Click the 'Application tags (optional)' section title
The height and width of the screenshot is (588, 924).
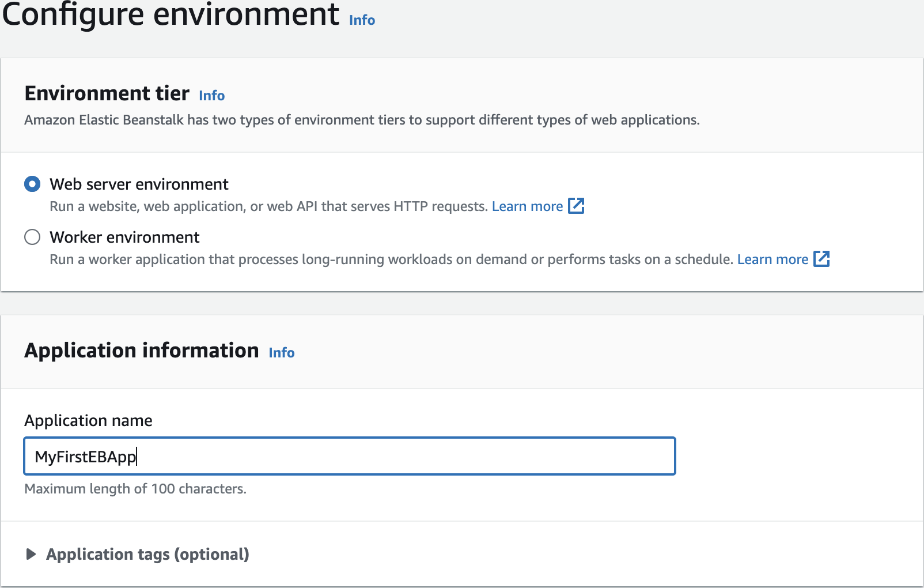point(147,554)
